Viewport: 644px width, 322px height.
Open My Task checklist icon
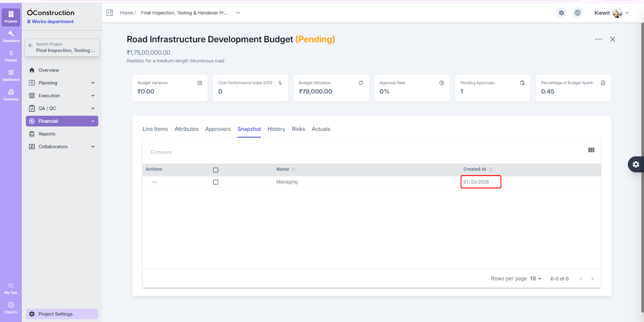pos(11,285)
